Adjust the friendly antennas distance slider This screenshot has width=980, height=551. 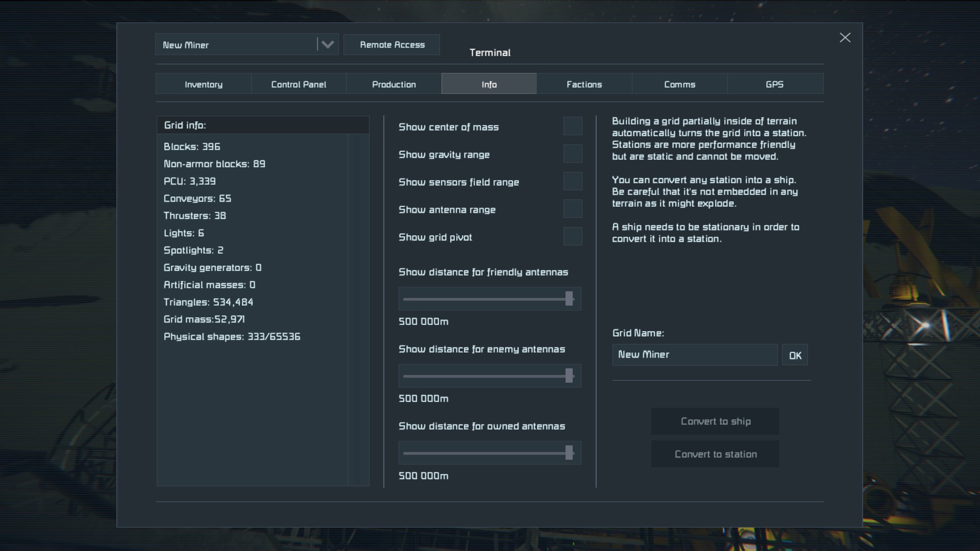[489, 299]
